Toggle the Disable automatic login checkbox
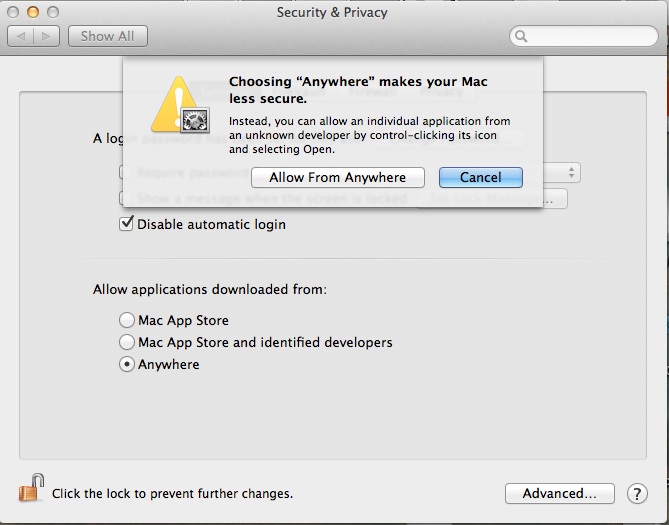 tap(126, 224)
